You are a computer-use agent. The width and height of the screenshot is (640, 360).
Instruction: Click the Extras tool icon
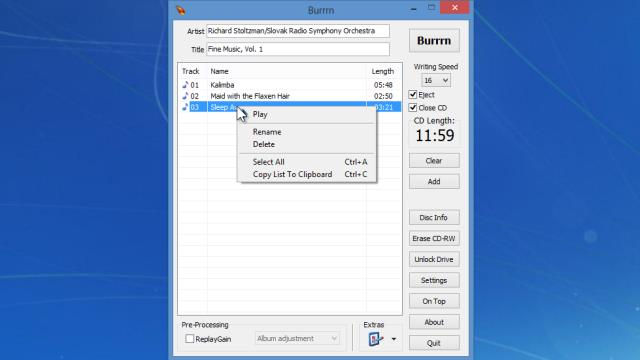376,339
